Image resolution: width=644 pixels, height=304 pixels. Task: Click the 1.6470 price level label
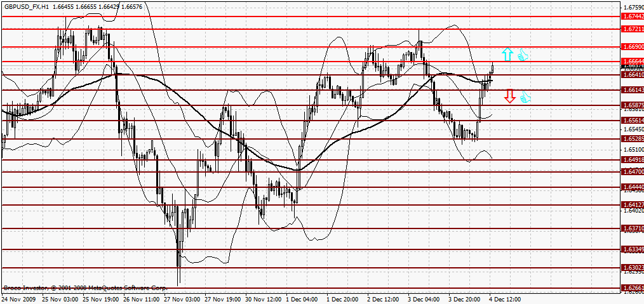coord(632,171)
